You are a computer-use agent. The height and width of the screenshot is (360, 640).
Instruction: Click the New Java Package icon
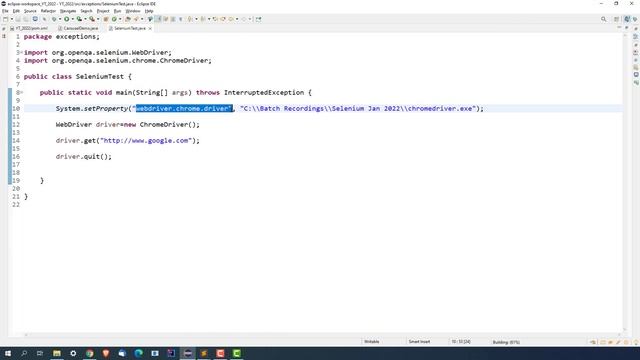[x=106, y=19]
